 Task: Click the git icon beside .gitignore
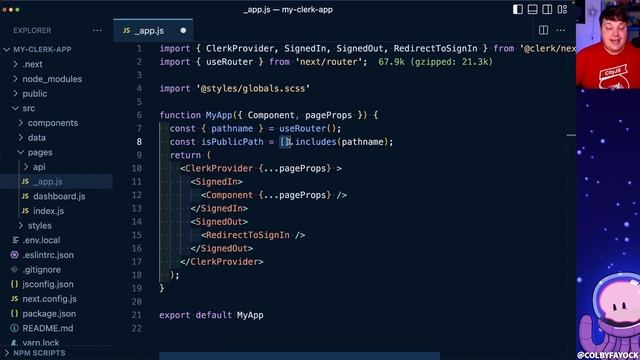(15, 269)
